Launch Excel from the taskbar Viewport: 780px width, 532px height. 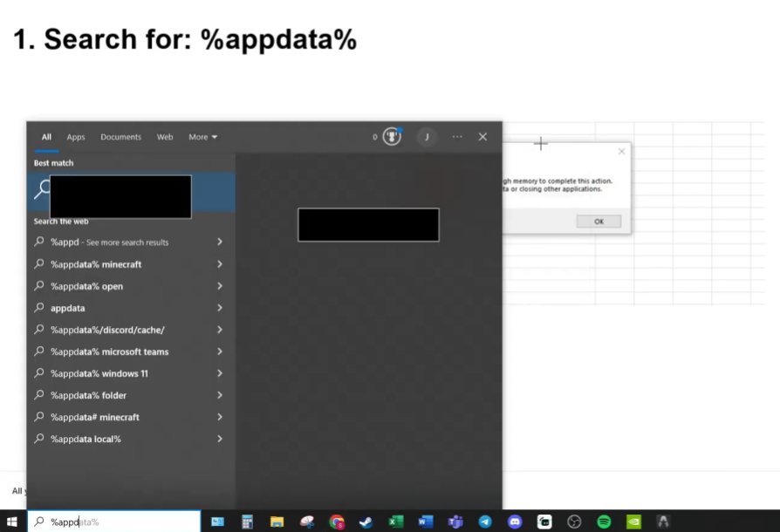coord(393,522)
